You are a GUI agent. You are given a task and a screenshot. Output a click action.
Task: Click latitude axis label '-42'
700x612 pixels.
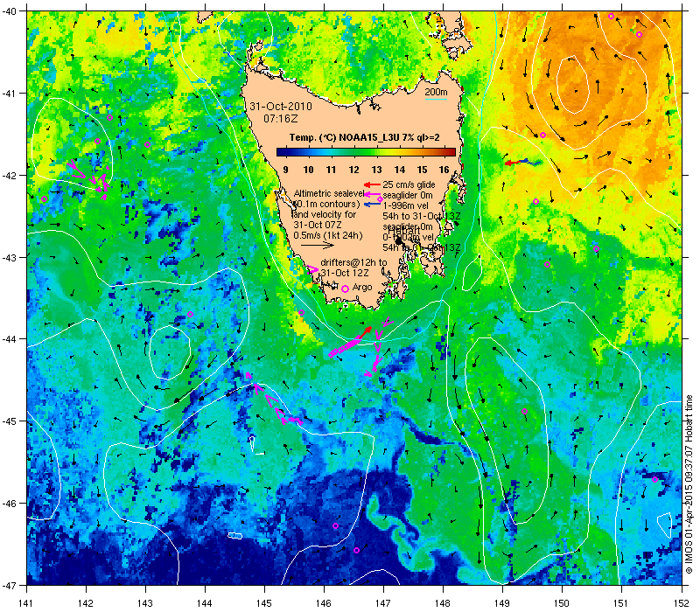(x=9, y=176)
